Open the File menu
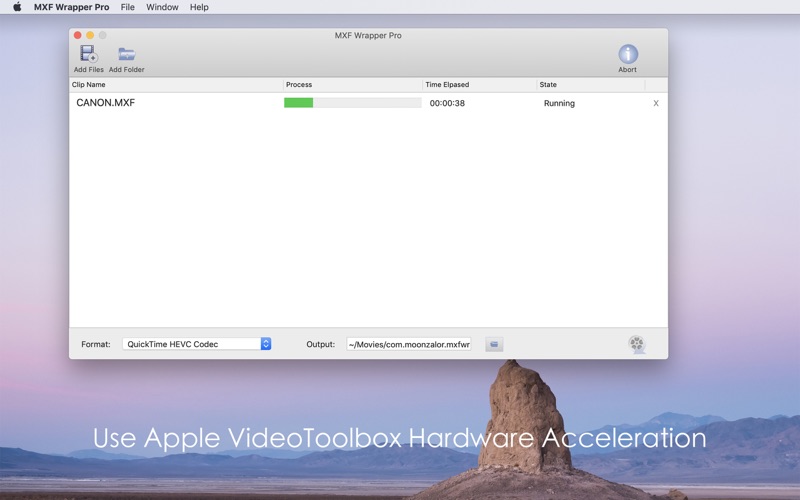 tap(128, 7)
